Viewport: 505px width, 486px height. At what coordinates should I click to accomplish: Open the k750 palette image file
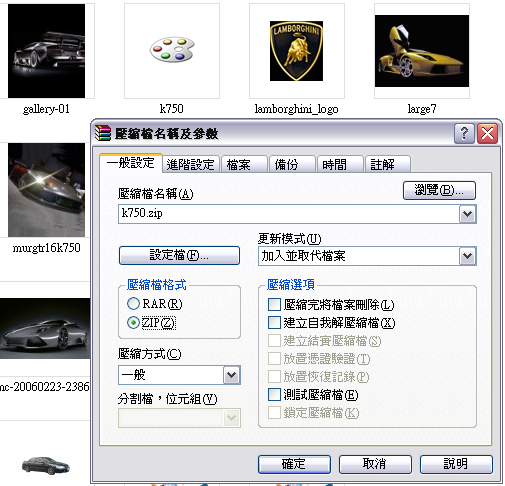(x=172, y=50)
